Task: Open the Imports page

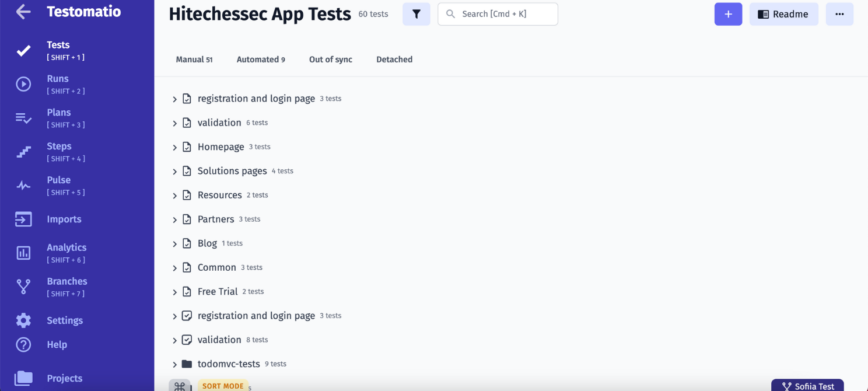Action: click(64, 219)
